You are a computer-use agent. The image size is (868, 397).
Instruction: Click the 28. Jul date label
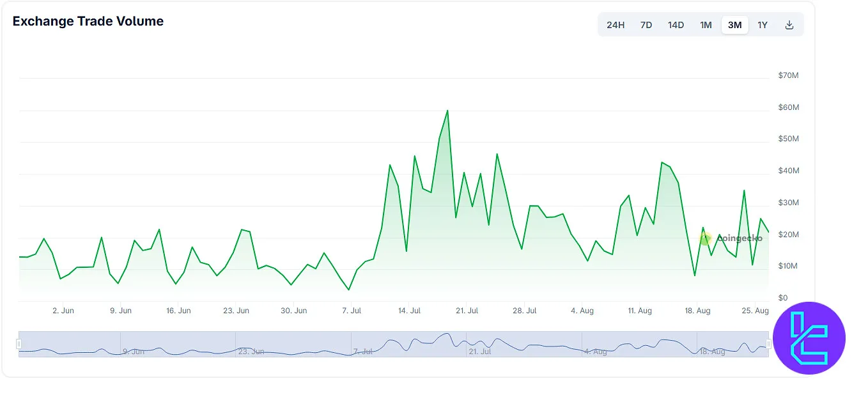coord(524,311)
